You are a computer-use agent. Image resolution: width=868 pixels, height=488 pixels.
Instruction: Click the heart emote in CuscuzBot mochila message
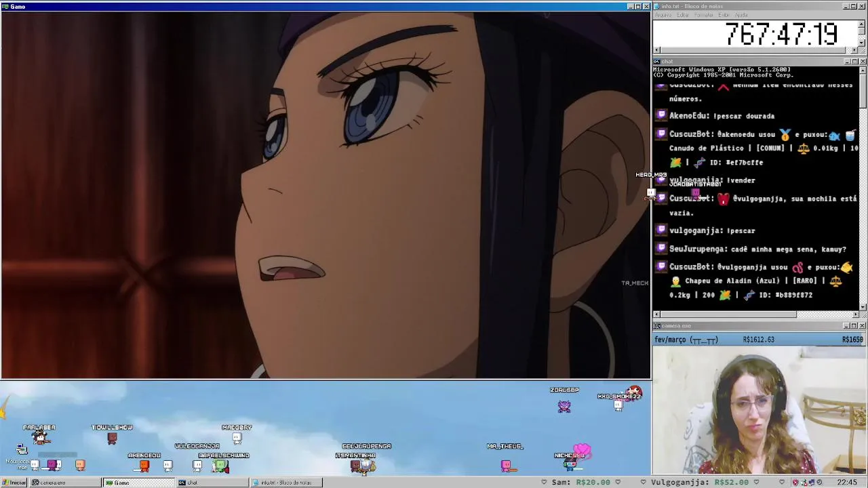tap(723, 199)
